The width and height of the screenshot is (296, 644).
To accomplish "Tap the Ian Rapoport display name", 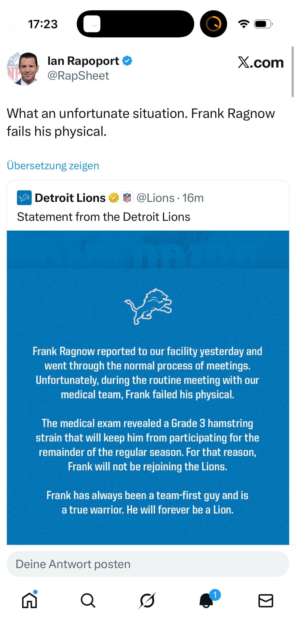I will [83, 61].
